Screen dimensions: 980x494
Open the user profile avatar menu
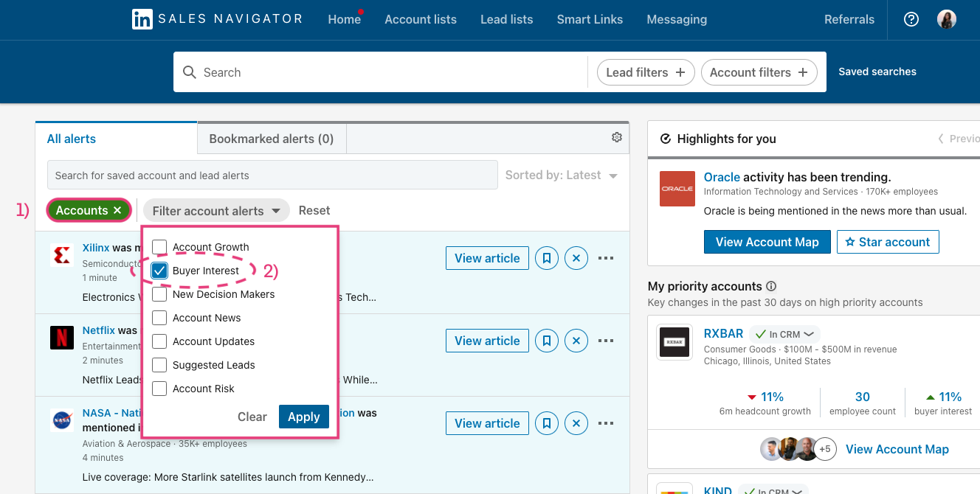[947, 20]
